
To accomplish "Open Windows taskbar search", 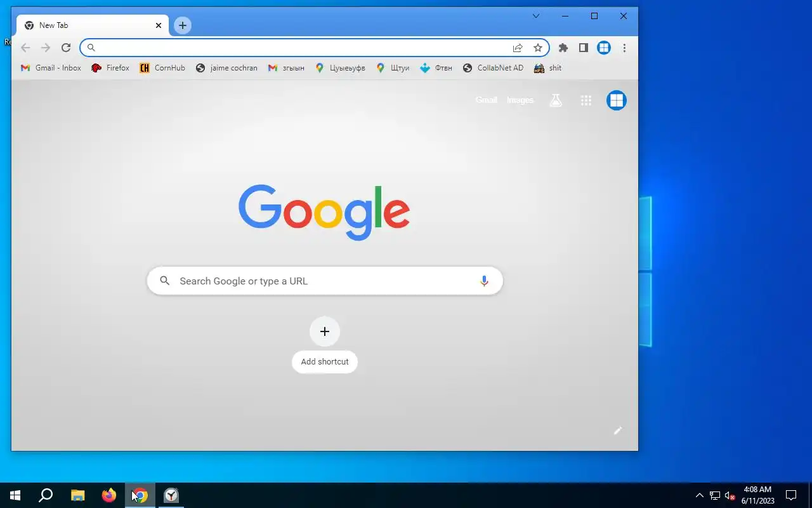I will (46, 495).
